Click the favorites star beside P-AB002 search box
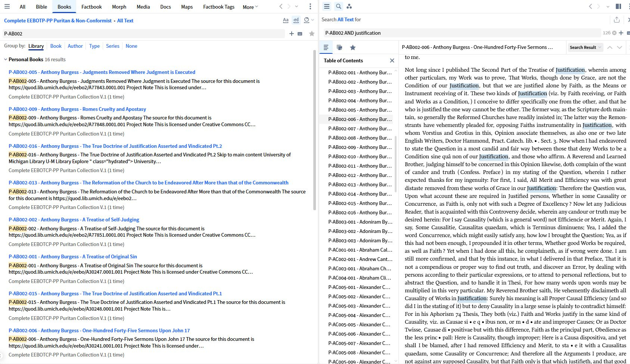The image size is (630, 364). click(x=312, y=34)
